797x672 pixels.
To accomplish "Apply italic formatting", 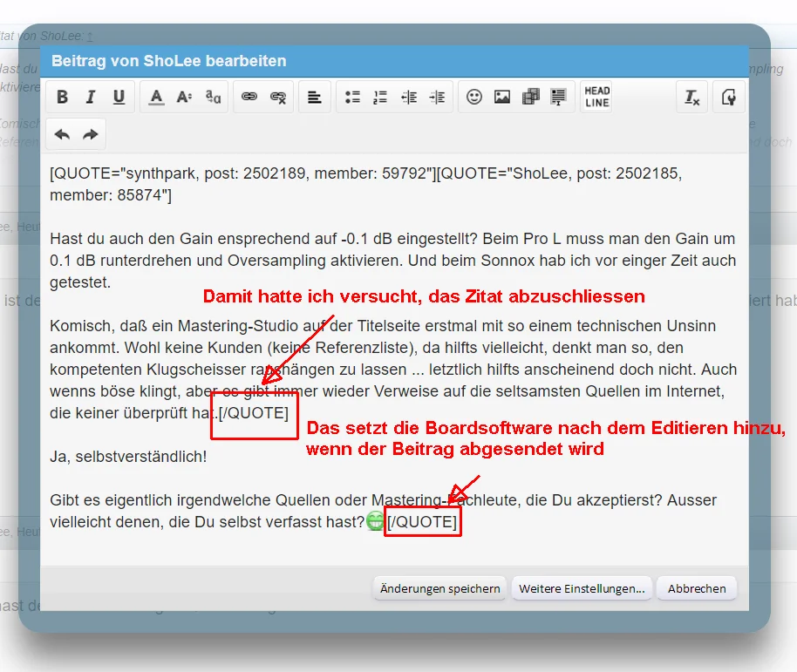I will (x=91, y=97).
